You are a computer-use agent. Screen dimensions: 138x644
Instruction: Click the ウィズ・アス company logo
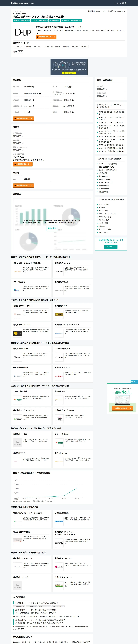18,333
